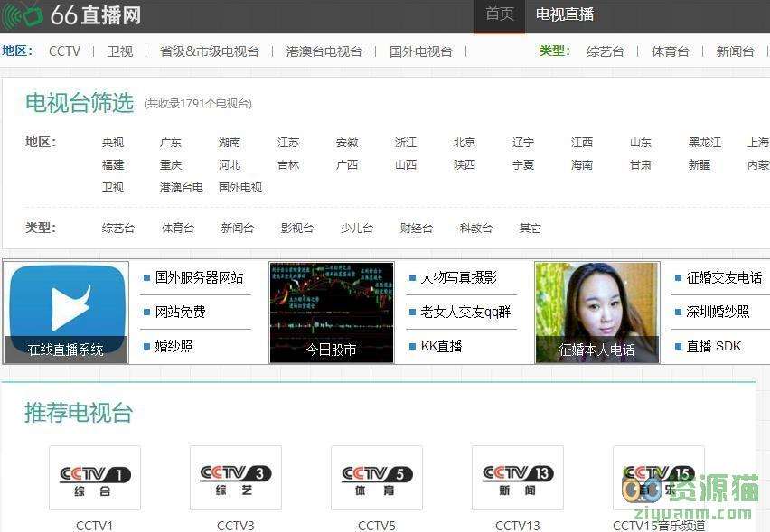Screen dimensions: 770x532
Task: Go to the 首页 tab
Action: coord(500,14)
